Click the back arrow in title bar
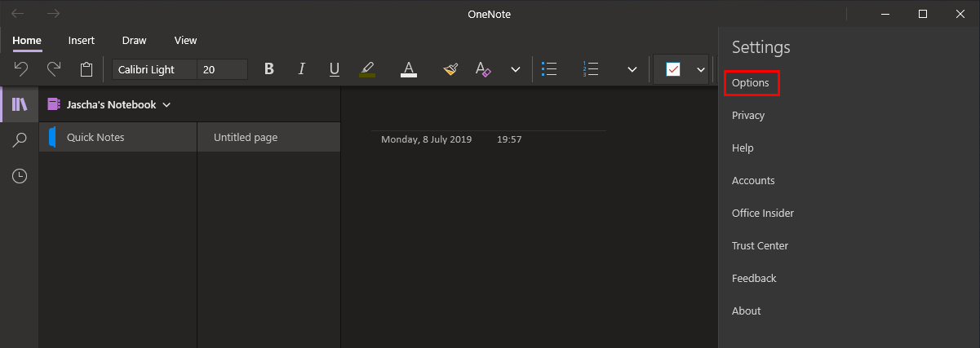This screenshot has height=348, width=980. pos(18,14)
